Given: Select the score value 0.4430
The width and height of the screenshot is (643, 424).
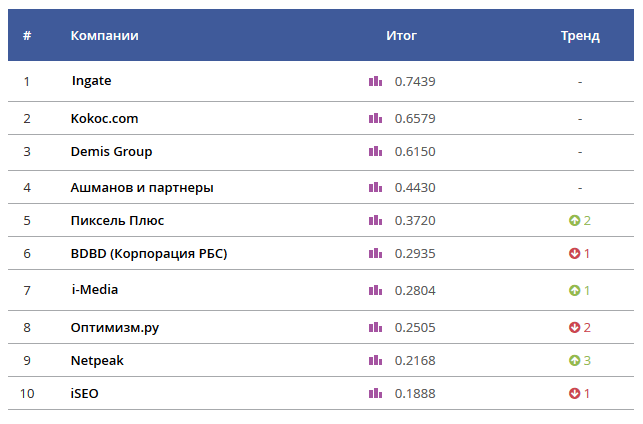Looking at the screenshot, I should (x=415, y=188).
